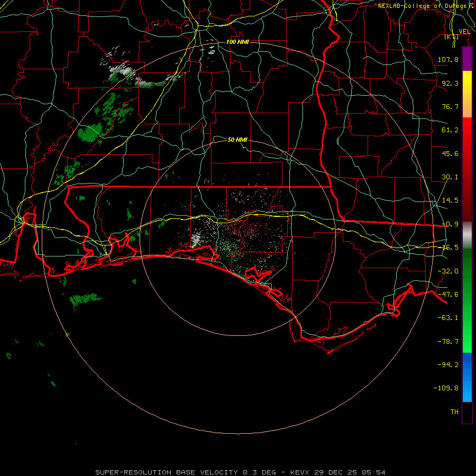Click the 30.1 velocity scale label
The width and height of the screenshot is (476, 476).
[450, 177]
